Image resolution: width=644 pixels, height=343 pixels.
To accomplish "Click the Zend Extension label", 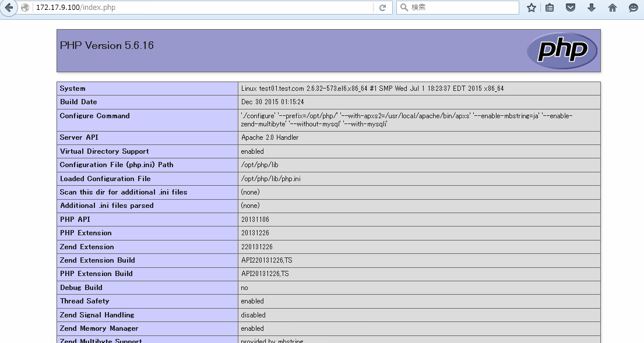I will (87, 246).
